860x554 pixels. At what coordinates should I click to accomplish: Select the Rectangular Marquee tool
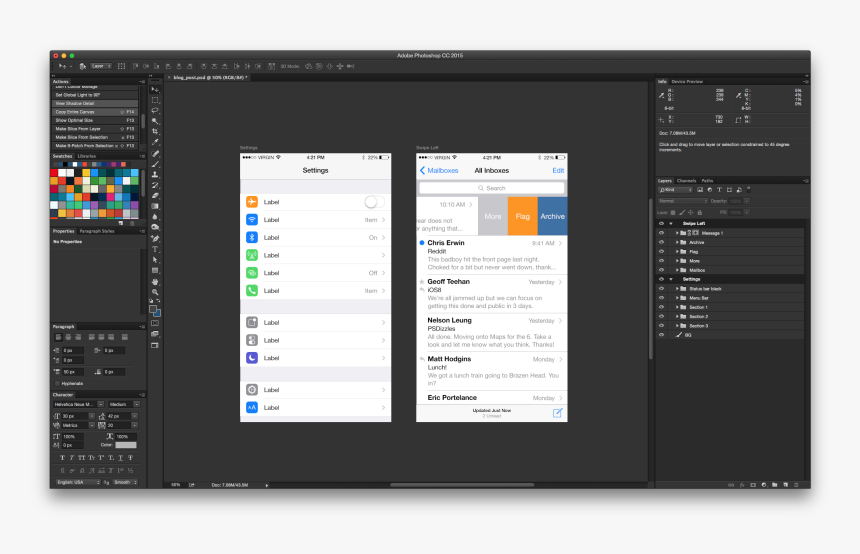(x=155, y=100)
